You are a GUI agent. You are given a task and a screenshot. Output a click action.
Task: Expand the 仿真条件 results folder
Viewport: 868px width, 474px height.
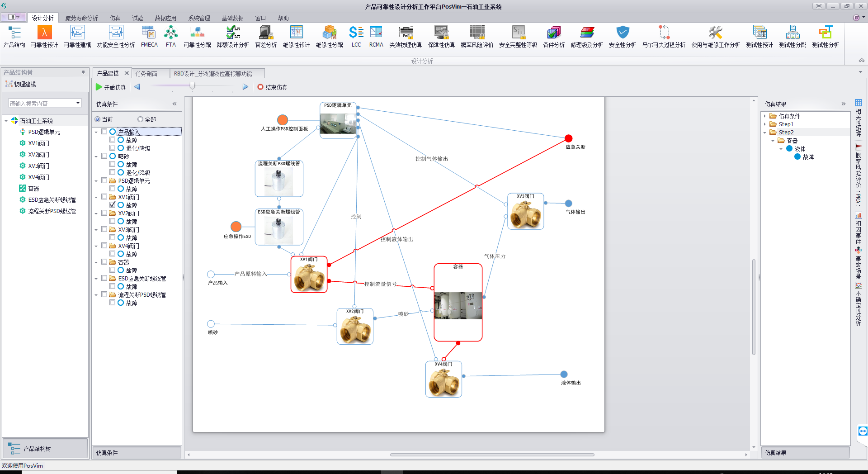[765, 116]
